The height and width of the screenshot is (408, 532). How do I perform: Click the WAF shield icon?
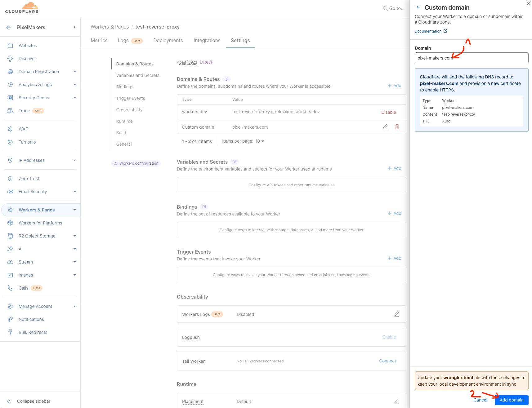(x=10, y=129)
